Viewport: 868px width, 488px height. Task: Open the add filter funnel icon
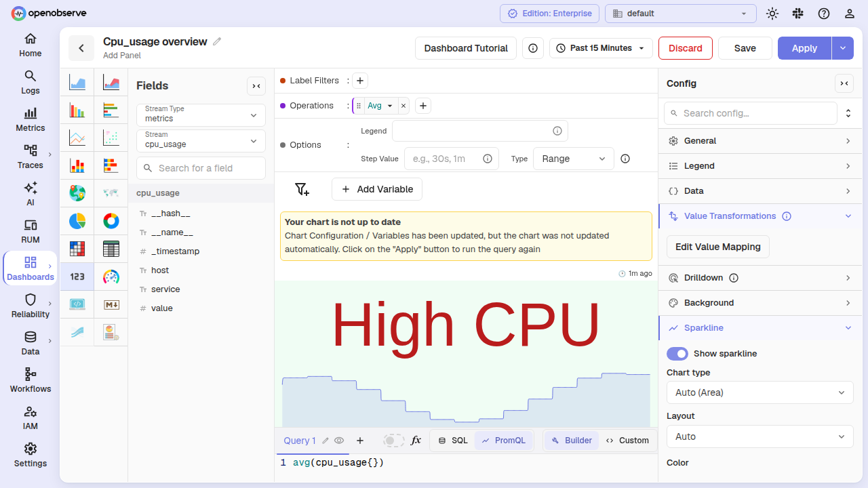pos(302,189)
